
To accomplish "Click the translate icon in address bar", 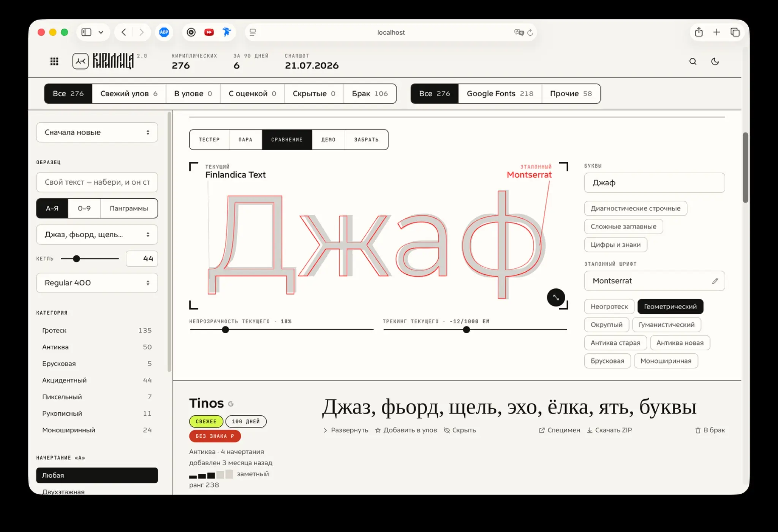I will [x=519, y=32].
